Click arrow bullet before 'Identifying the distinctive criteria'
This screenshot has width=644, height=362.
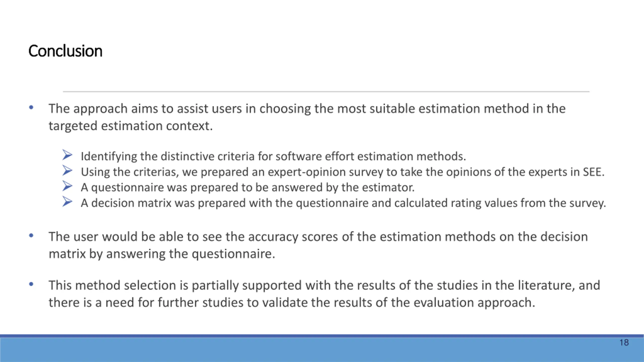click(x=67, y=155)
